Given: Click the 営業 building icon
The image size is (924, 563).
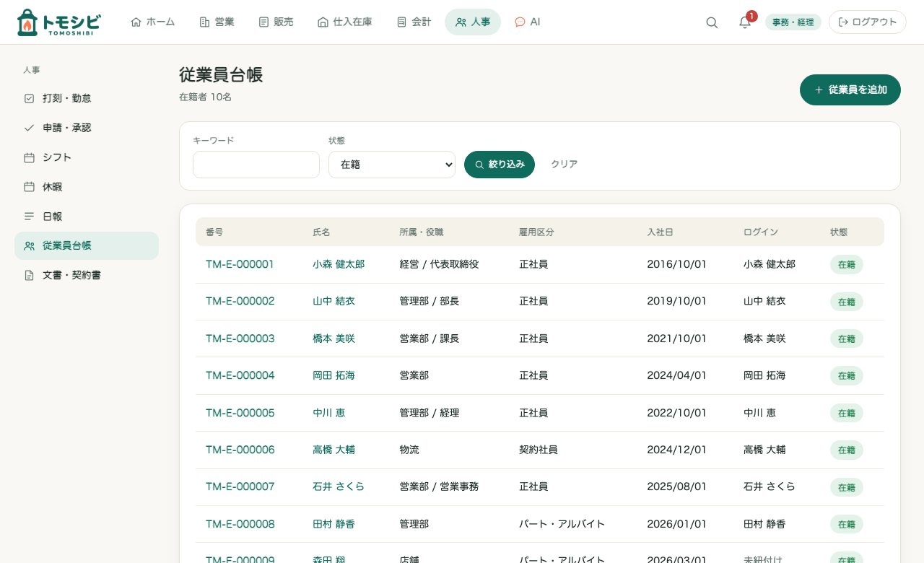Looking at the screenshot, I should point(204,22).
